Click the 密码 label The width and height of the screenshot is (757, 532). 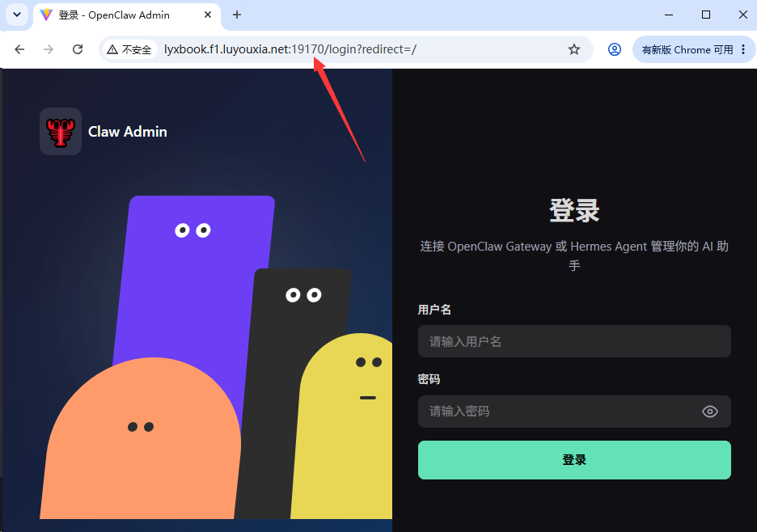(x=429, y=379)
